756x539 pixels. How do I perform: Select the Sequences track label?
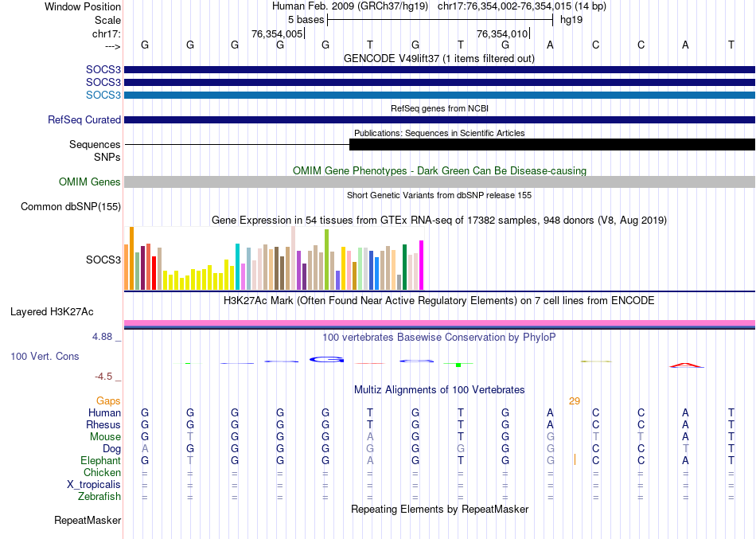95,144
